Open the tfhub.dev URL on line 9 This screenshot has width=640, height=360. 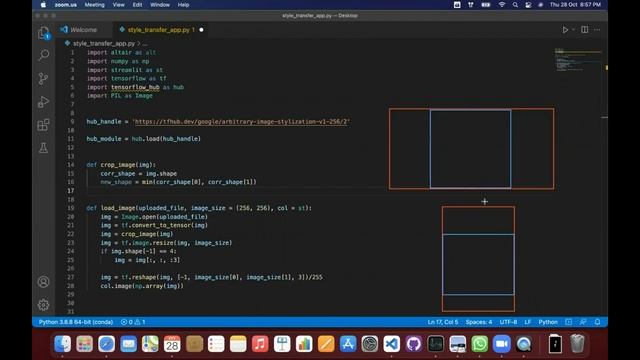click(x=242, y=122)
